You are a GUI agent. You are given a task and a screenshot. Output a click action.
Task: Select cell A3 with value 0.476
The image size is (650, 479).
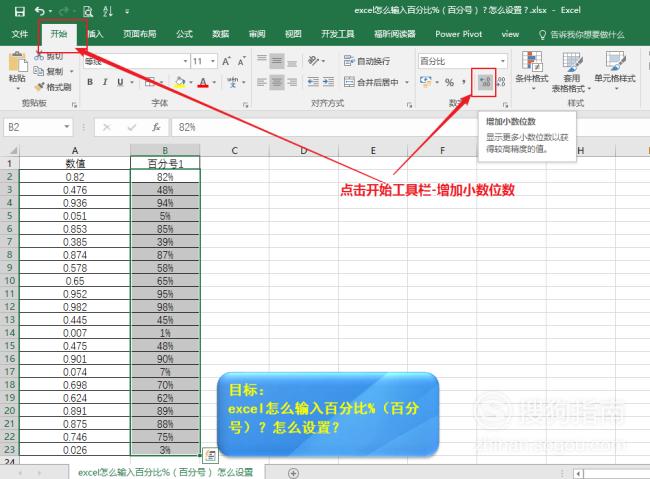coord(75,190)
